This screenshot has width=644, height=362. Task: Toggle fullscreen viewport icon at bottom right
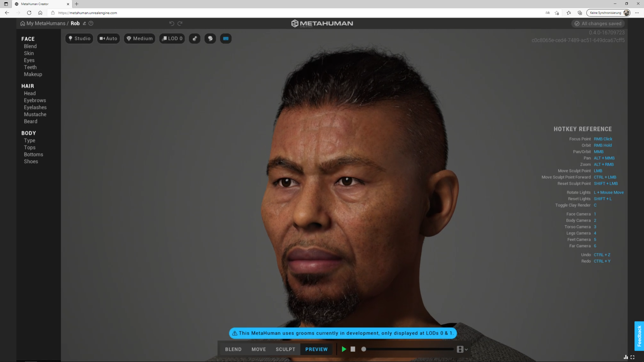click(x=632, y=357)
